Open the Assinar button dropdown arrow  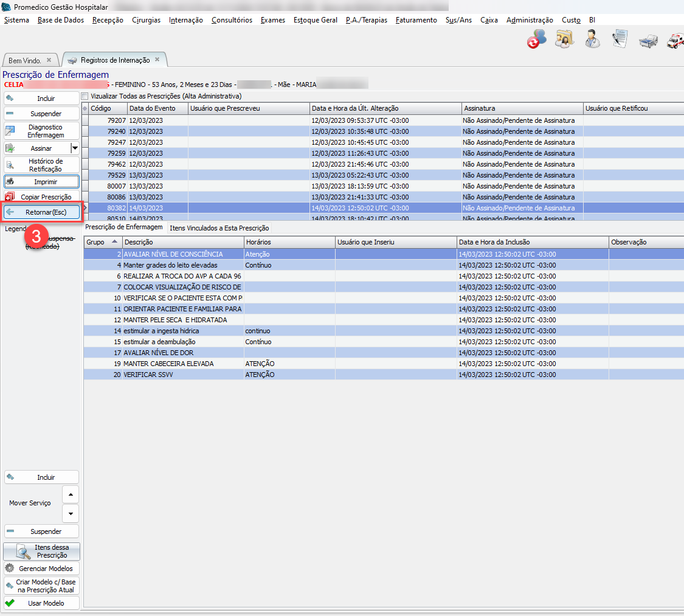pyautogui.click(x=75, y=148)
